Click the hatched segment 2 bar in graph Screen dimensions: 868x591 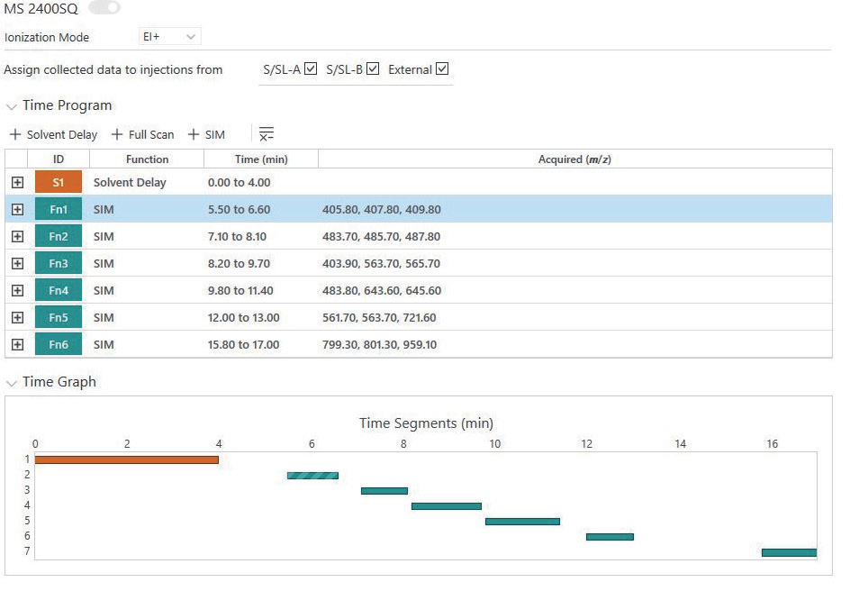[x=312, y=476]
